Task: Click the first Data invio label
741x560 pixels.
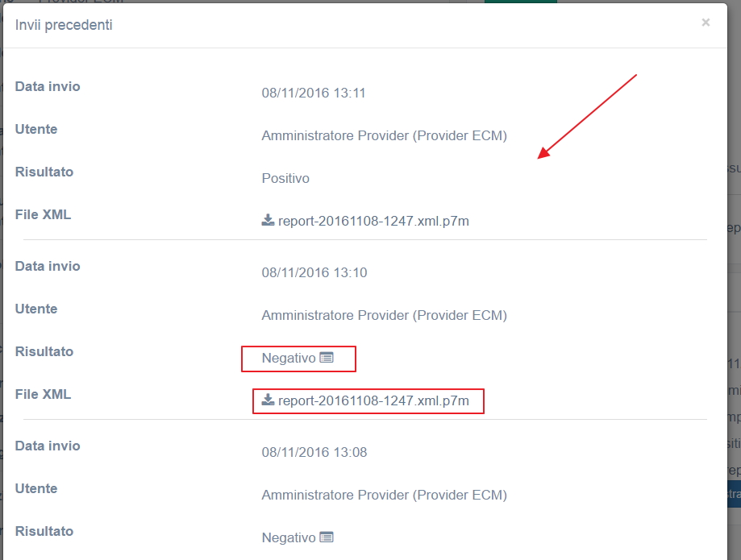Action: (48, 86)
